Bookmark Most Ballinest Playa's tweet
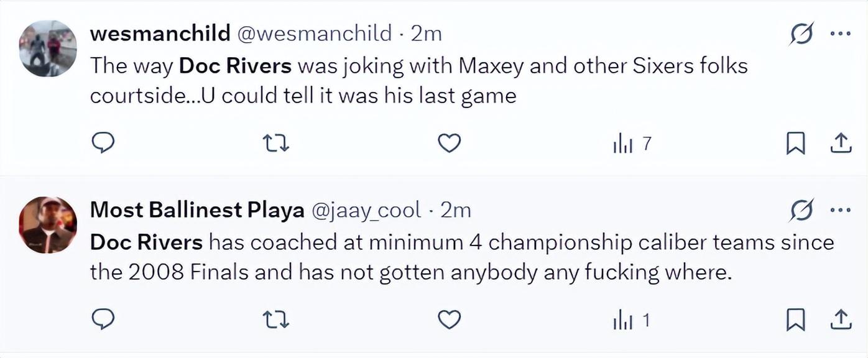 [795, 320]
